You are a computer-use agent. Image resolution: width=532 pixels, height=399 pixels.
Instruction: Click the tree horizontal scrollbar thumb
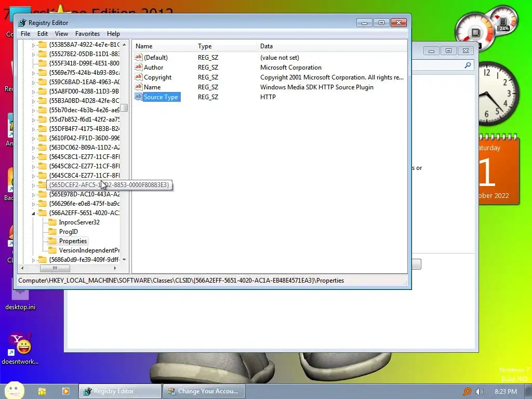(55, 269)
